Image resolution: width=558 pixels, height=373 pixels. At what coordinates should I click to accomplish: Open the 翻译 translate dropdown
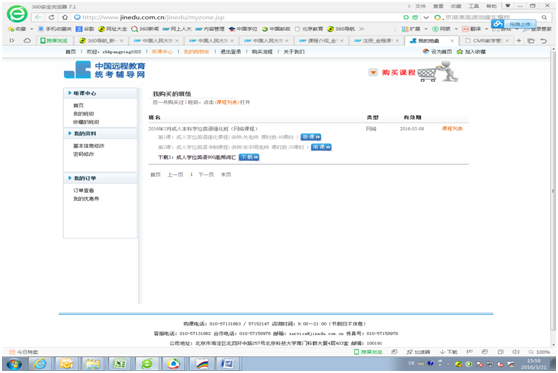pyautogui.click(x=475, y=29)
